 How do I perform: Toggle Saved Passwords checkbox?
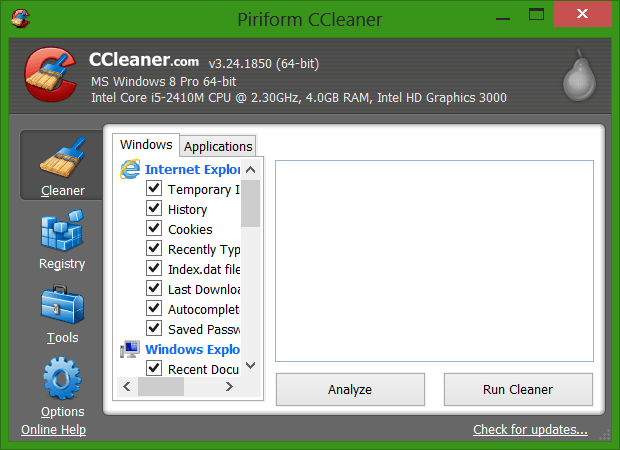click(x=154, y=328)
